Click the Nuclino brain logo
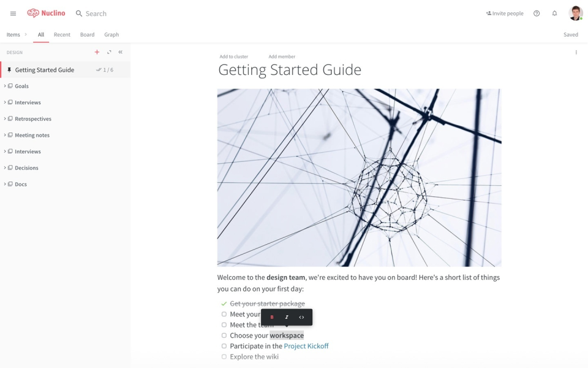 [33, 13]
